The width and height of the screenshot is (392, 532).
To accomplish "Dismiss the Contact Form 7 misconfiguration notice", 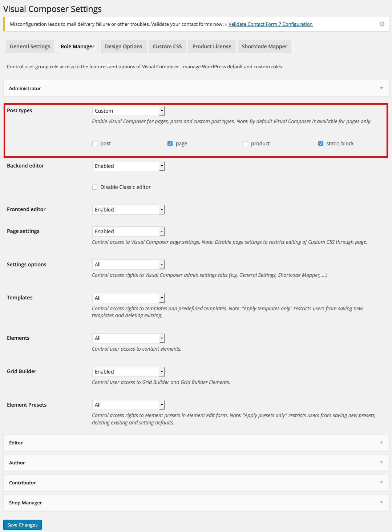I will point(382,24).
